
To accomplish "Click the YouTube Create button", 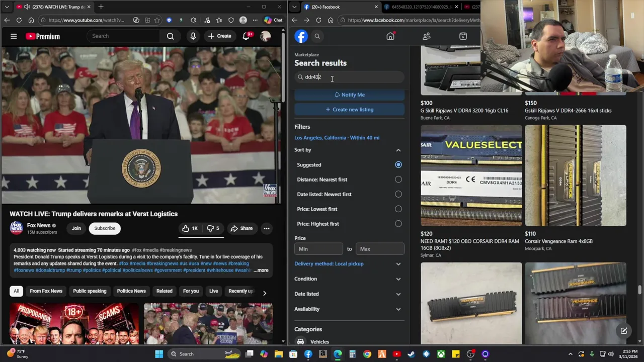I will point(219,36).
